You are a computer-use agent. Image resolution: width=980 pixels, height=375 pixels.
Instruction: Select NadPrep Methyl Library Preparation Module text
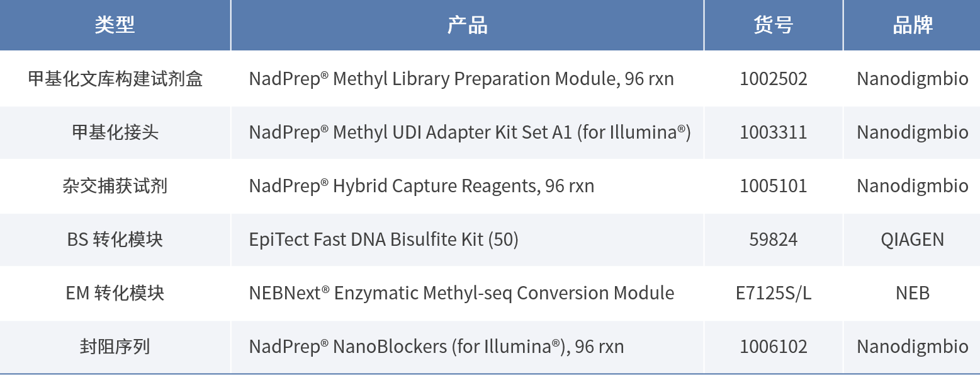(461, 79)
